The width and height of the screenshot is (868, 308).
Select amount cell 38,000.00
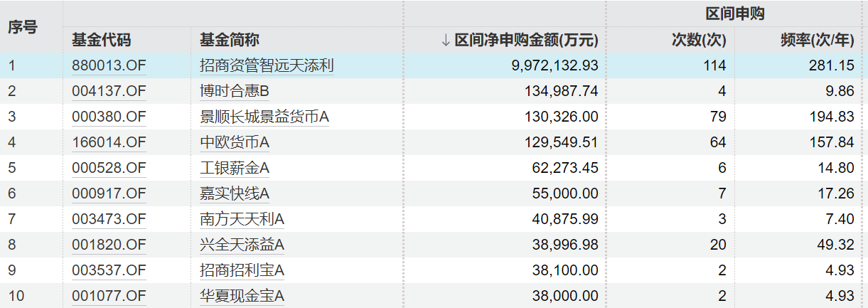pos(564,296)
